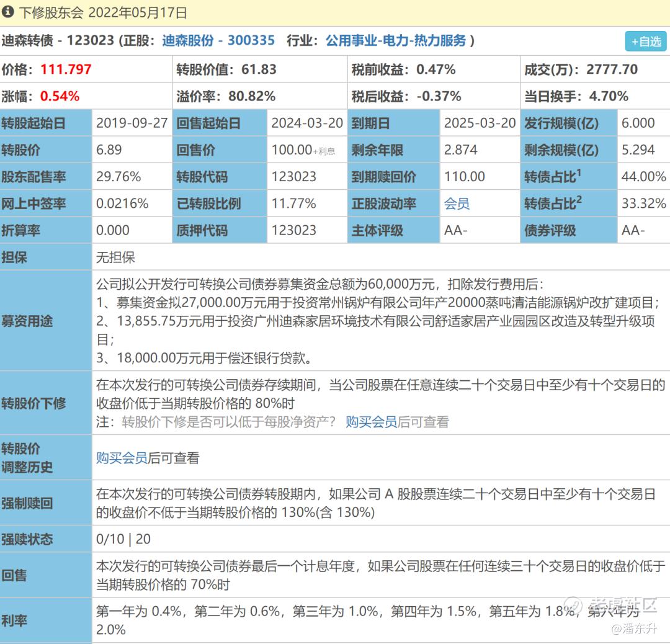Select the 成交(万) value 2777.70

tap(612, 69)
